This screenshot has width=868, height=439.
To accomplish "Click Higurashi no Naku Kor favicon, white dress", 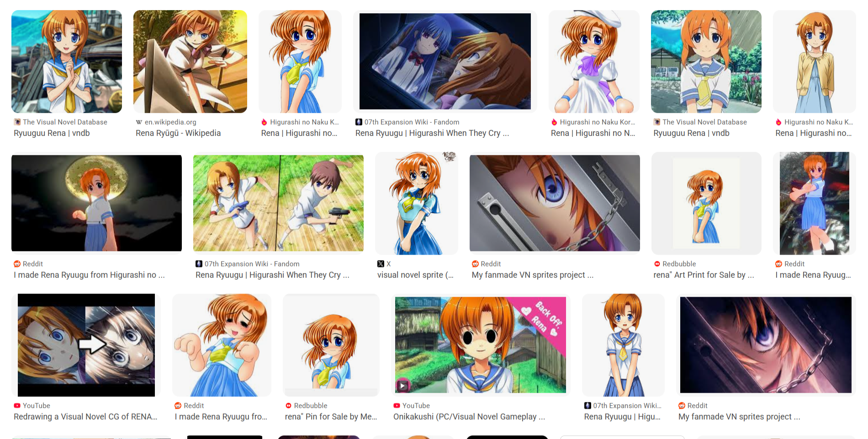I will [554, 122].
